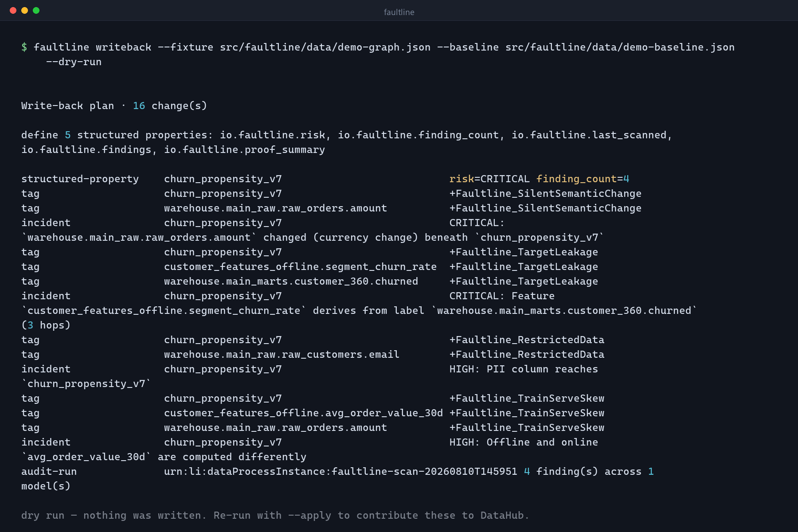This screenshot has width=798, height=532.
Task: Click the 'src/faultline/data/demo-baseline.json' path
Action: tap(620, 47)
